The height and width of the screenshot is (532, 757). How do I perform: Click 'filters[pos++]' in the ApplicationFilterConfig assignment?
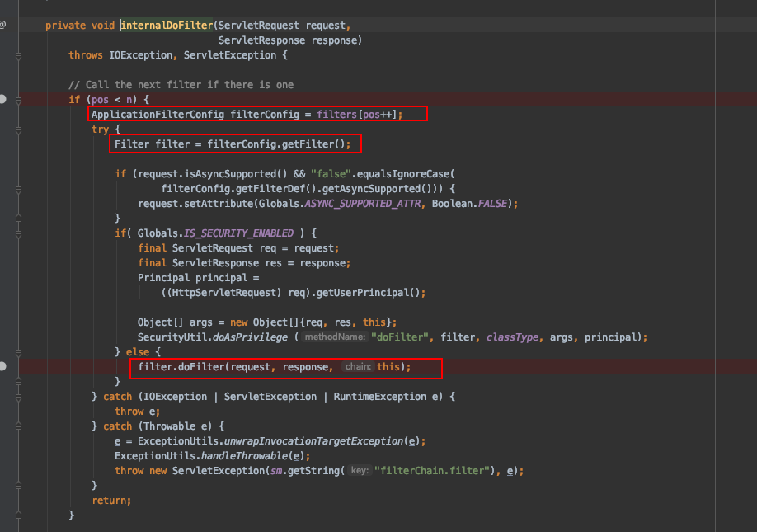(357, 115)
